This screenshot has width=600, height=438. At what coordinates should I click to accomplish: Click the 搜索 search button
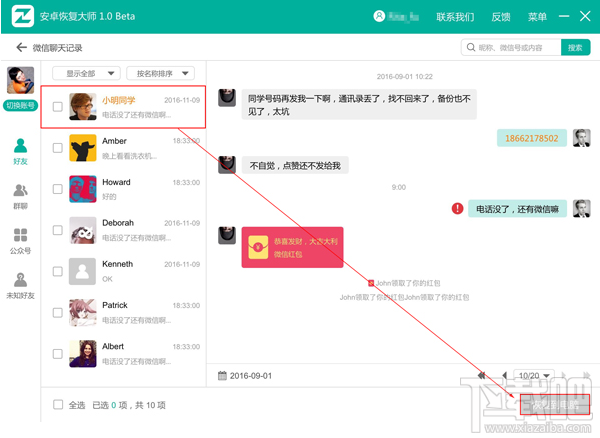click(x=575, y=47)
